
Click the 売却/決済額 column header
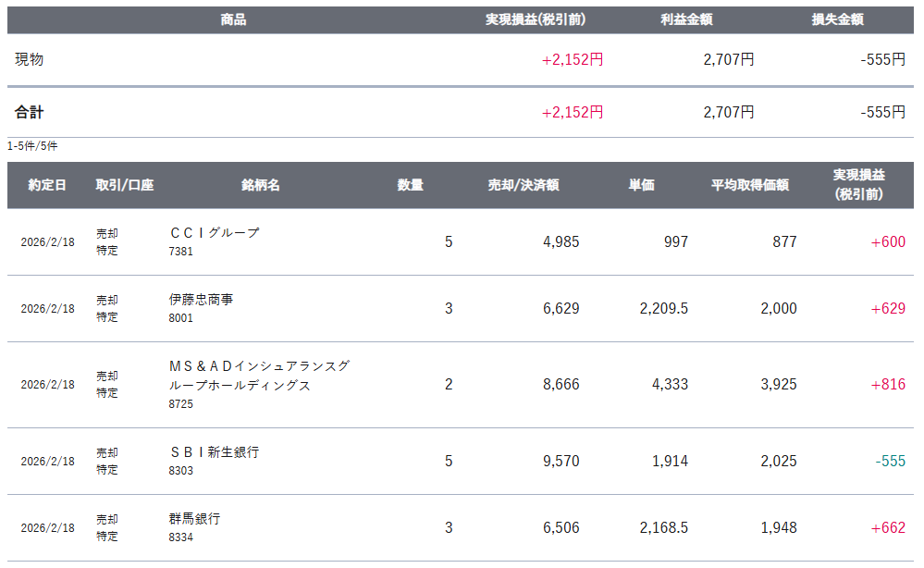tap(524, 185)
